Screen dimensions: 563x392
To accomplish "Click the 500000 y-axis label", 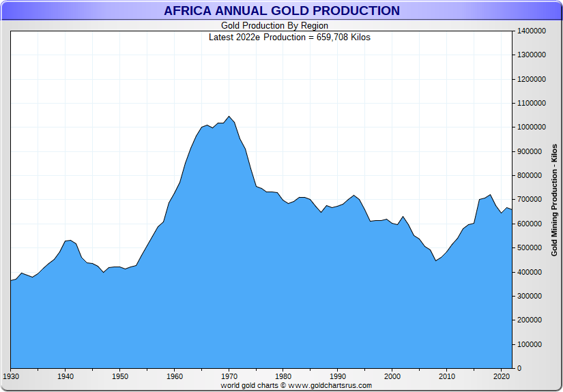I will pyautogui.click(x=530, y=248).
